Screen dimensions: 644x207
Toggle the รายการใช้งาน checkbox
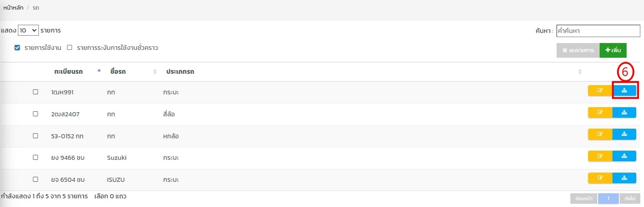tap(17, 48)
